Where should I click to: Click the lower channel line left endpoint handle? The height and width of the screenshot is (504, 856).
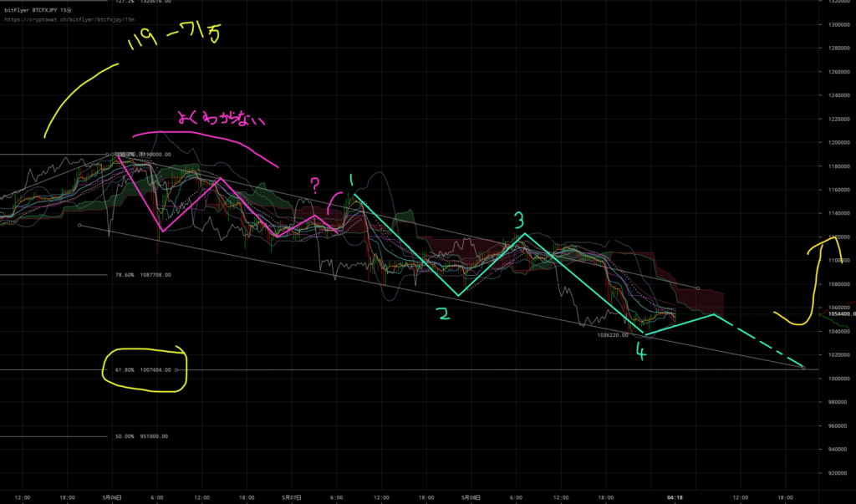[79, 225]
